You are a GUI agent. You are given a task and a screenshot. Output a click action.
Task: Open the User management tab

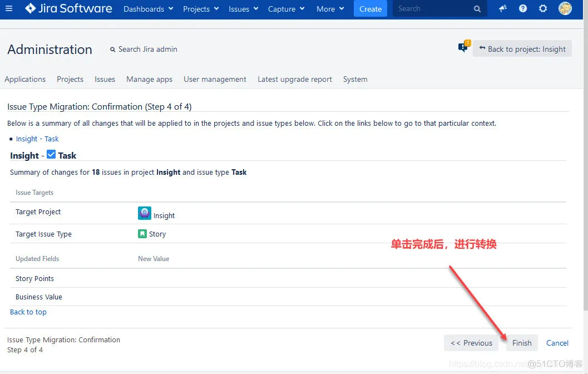215,79
